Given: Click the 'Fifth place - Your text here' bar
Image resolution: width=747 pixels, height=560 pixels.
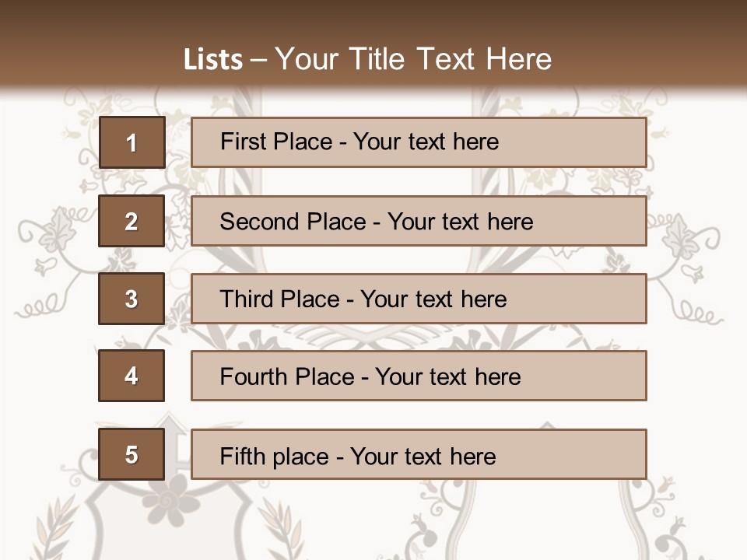Looking at the screenshot, I should pos(419,454).
